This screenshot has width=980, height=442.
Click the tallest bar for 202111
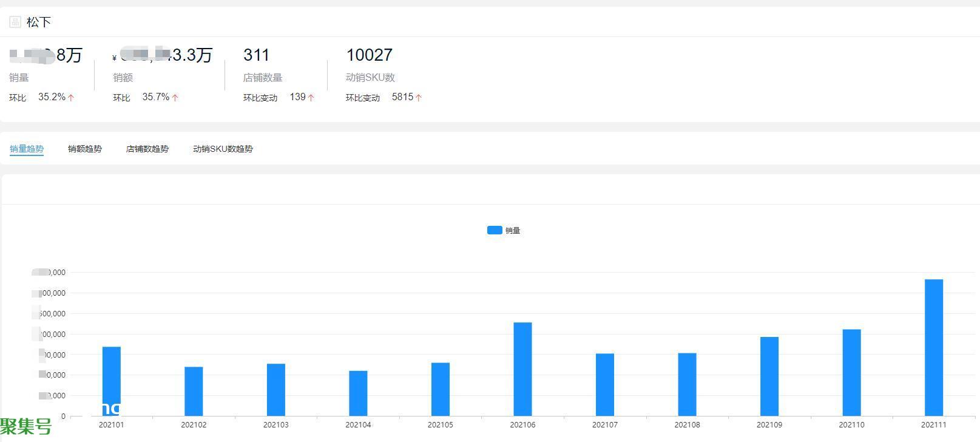[934, 347]
